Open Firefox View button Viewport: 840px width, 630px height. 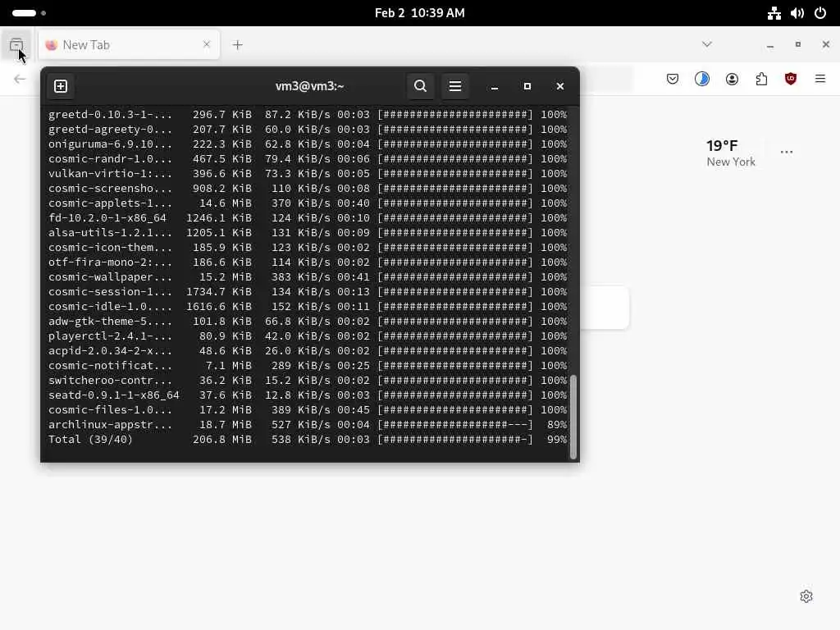pyautogui.click(x=16, y=45)
